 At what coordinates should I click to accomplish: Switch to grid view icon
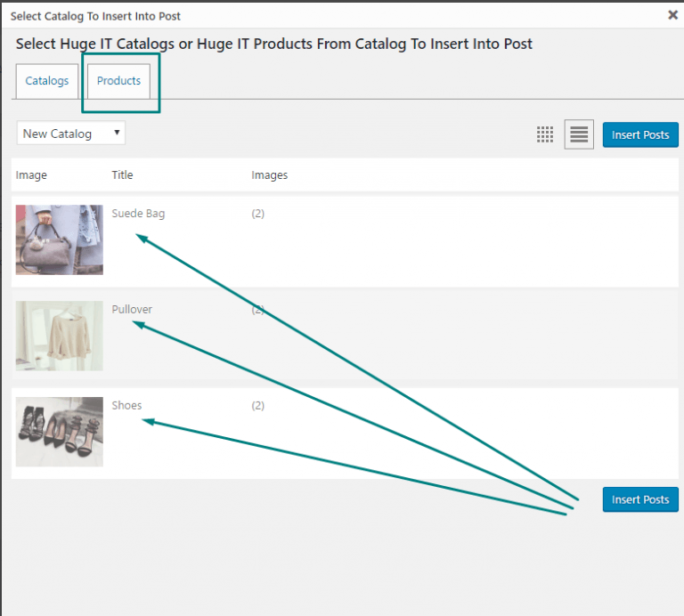pos(545,134)
